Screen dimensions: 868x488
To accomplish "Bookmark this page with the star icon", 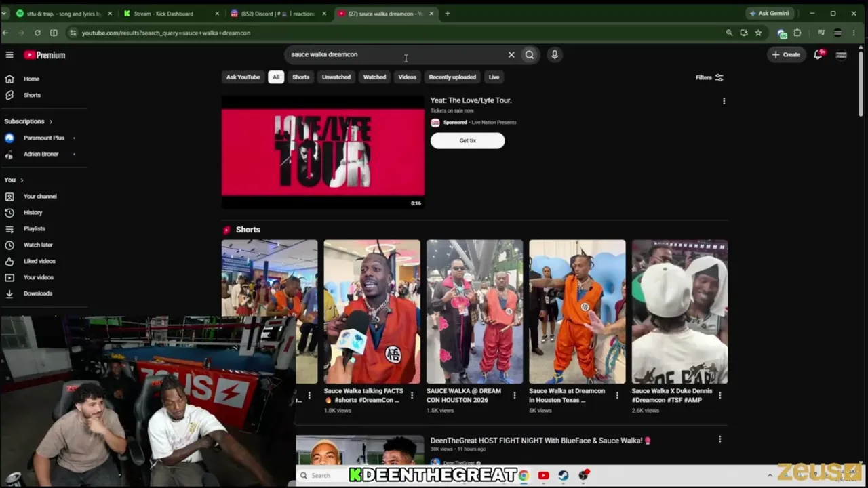I will pyautogui.click(x=758, y=33).
